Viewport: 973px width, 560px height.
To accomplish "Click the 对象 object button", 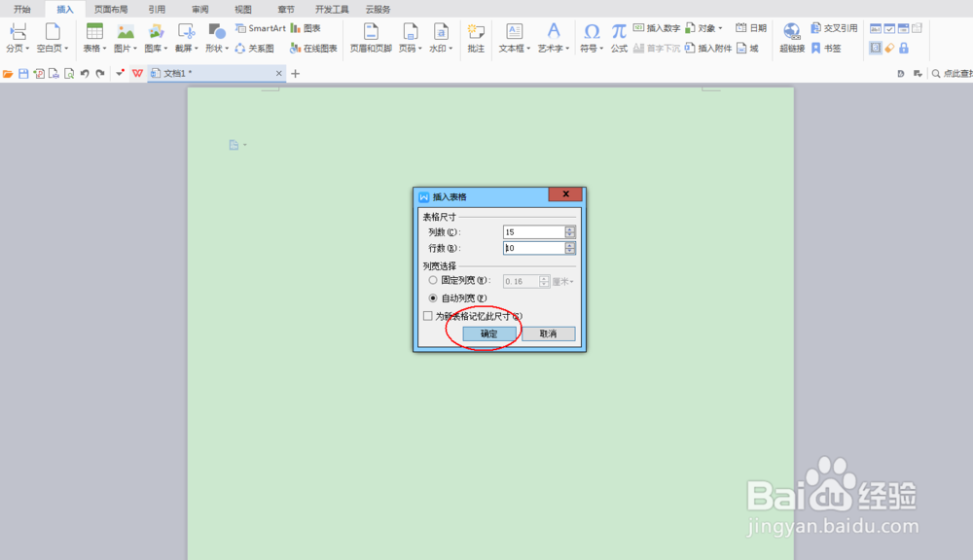I will (703, 28).
